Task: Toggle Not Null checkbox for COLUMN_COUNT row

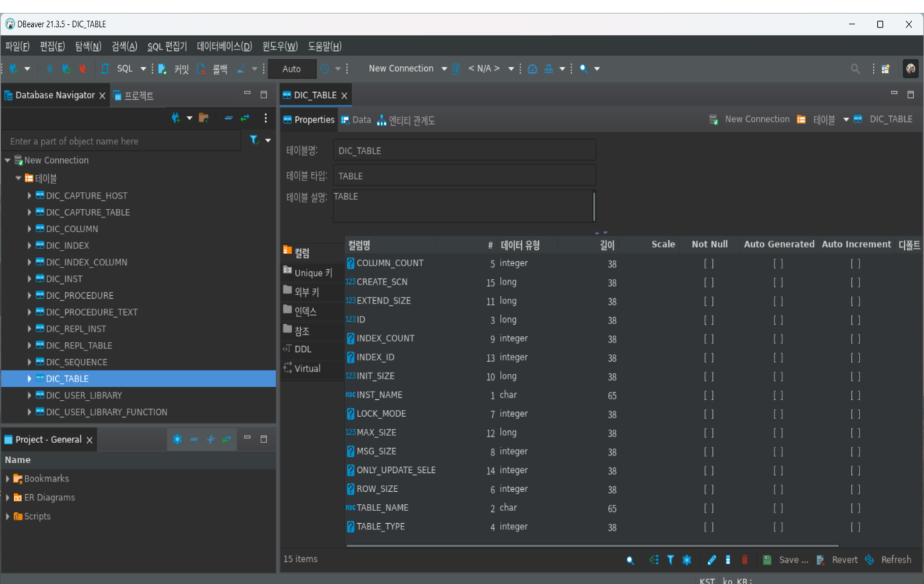Action: [x=709, y=263]
